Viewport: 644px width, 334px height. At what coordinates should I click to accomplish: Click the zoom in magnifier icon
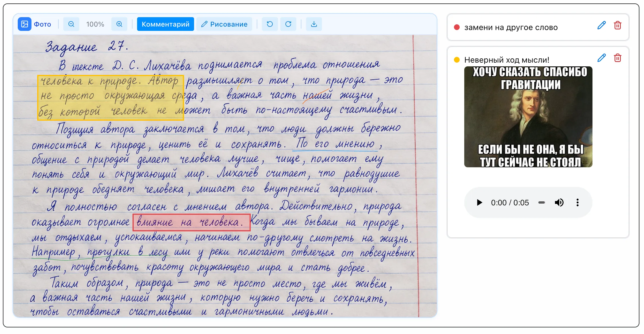119,24
